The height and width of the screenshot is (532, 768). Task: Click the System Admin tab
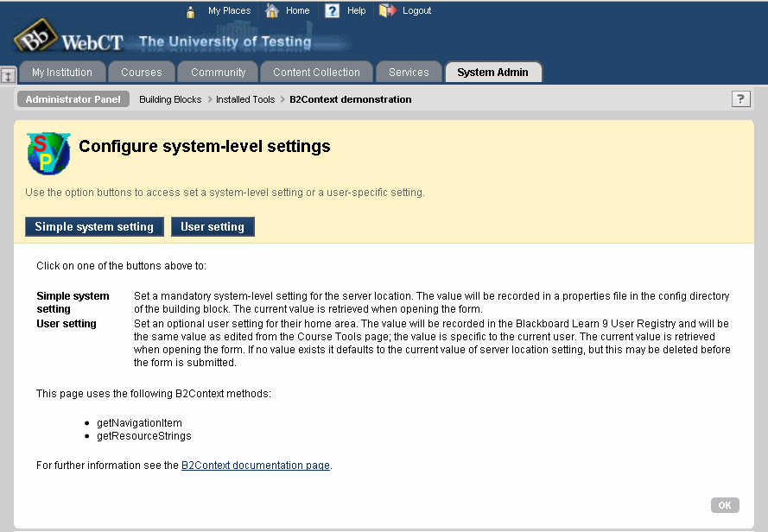(x=492, y=73)
